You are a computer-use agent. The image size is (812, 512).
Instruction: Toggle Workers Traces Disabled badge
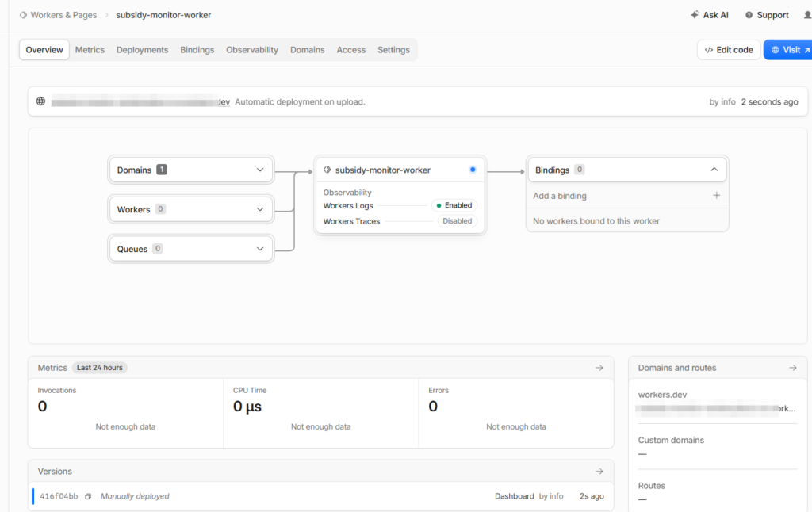(458, 221)
